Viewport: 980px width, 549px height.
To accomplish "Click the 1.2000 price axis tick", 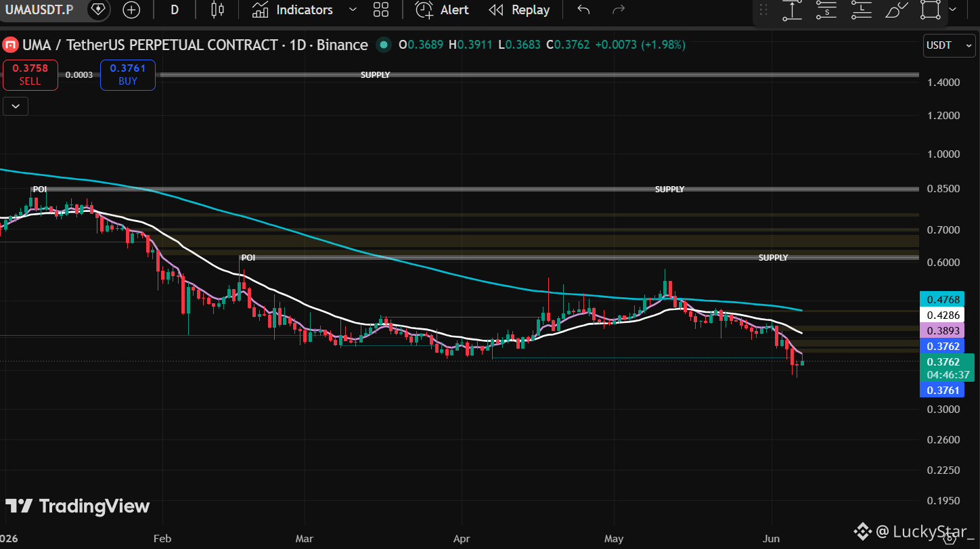I will click(x=944, y=116).
